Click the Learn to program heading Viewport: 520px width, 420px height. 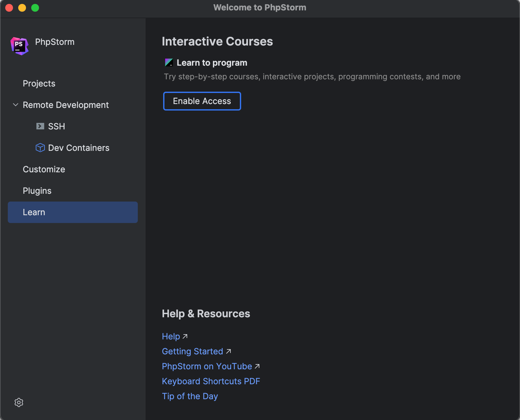pyautogui.click(x=212, y=63)
